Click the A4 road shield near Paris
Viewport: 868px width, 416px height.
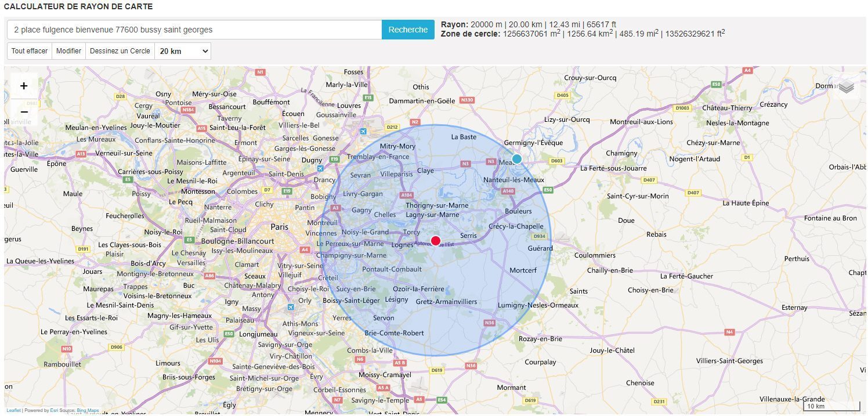point(305,249)
